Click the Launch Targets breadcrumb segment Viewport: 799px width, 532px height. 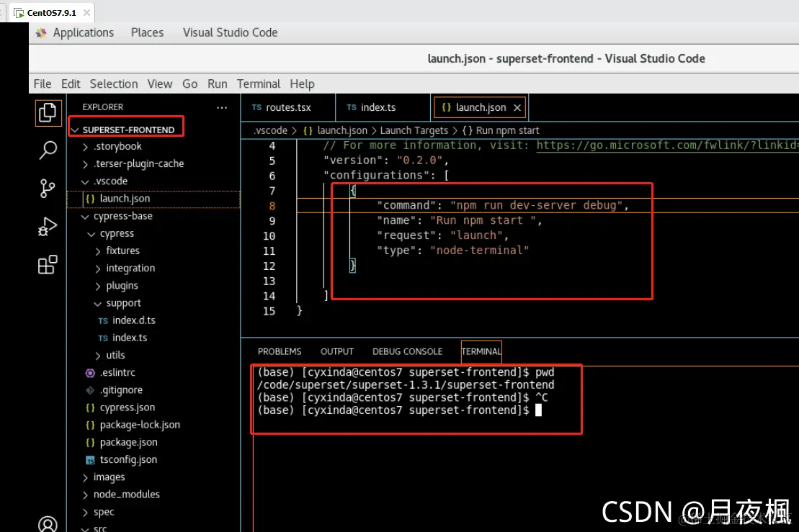click(x=414, y=131)
